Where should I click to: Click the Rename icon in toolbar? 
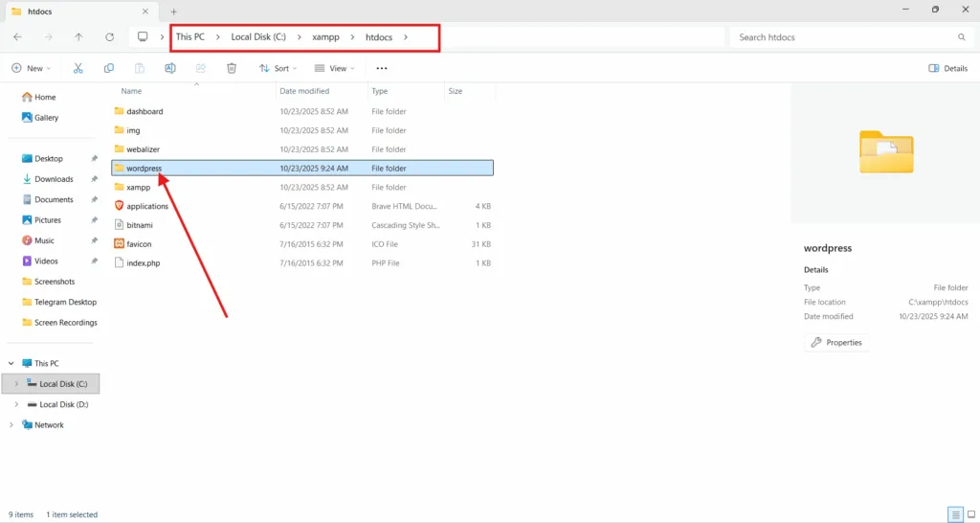[170, 68]
